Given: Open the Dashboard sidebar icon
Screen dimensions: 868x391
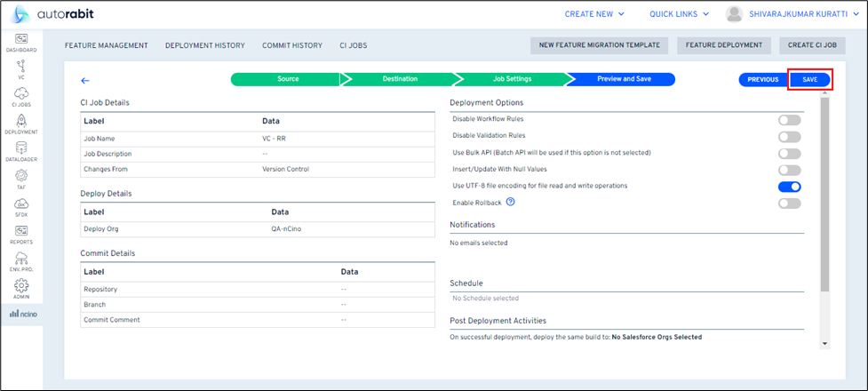Looking at the screenshot, I should (x=21, y=42).
